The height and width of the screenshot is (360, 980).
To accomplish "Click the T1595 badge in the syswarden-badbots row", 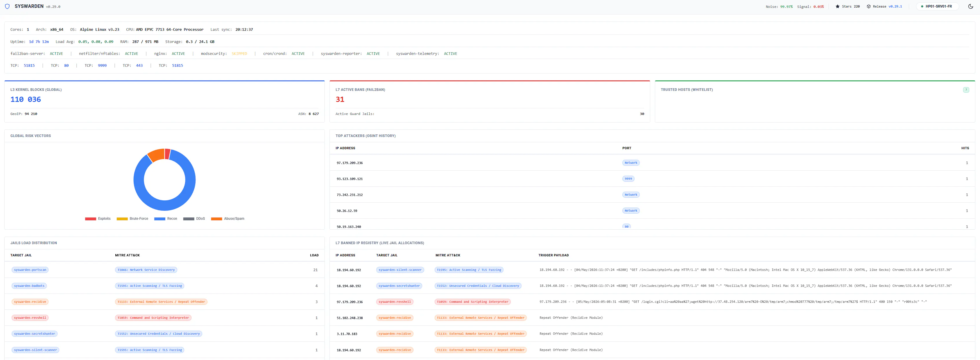I will pos(150,286).
